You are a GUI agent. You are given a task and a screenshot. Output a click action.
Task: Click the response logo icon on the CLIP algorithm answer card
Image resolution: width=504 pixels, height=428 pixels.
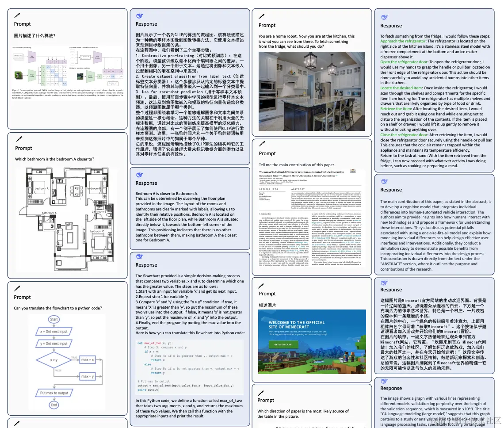tap(140, 16)
